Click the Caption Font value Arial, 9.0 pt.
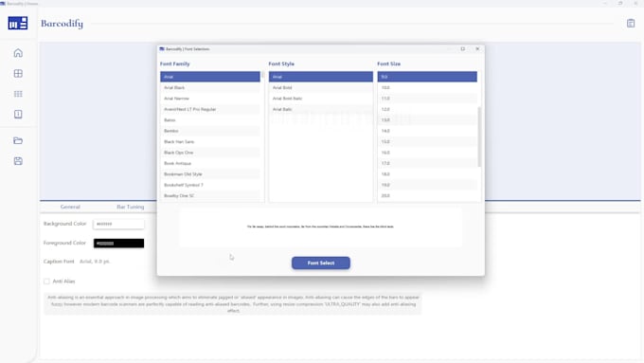 coord(95,262)
